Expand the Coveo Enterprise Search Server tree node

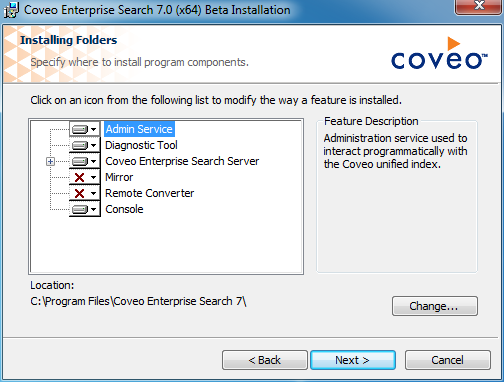coord(50,162)
